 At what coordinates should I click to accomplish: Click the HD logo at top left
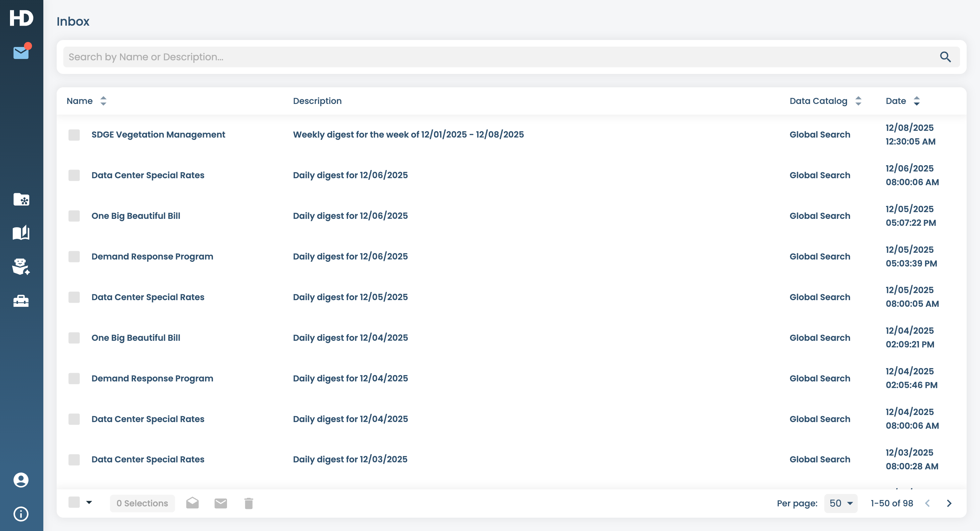tap(21, 17)
